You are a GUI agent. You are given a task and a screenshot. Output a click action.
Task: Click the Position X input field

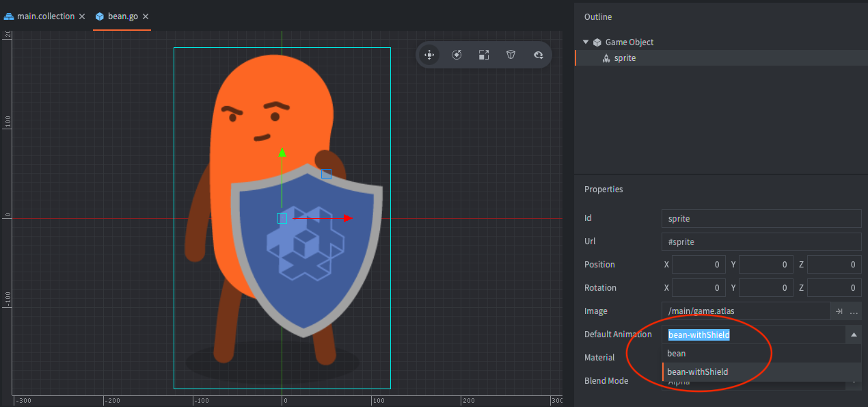[699, 264]
